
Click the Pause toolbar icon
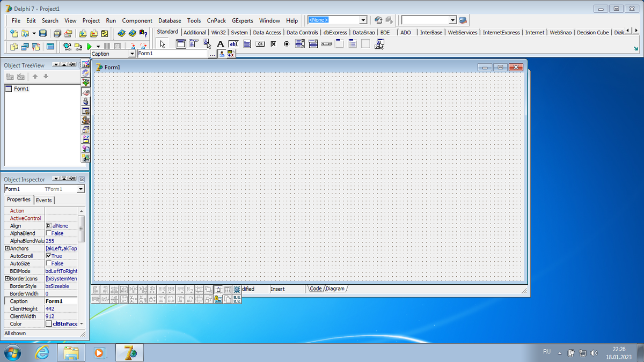pos(107,47)
